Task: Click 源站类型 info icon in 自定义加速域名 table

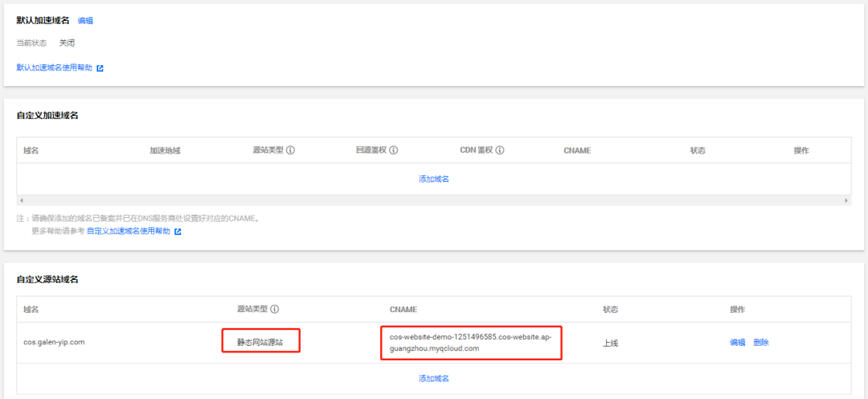Action: coord(290,150)
